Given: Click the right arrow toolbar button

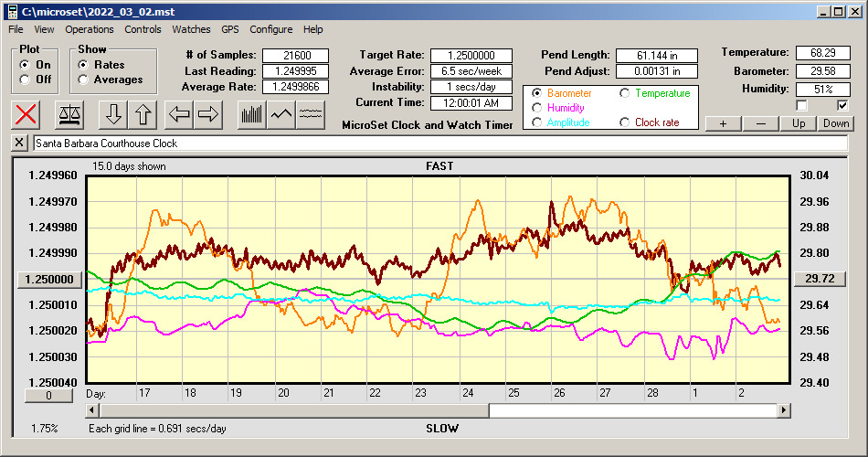Looking at the screenshot, I should [208, 114].
